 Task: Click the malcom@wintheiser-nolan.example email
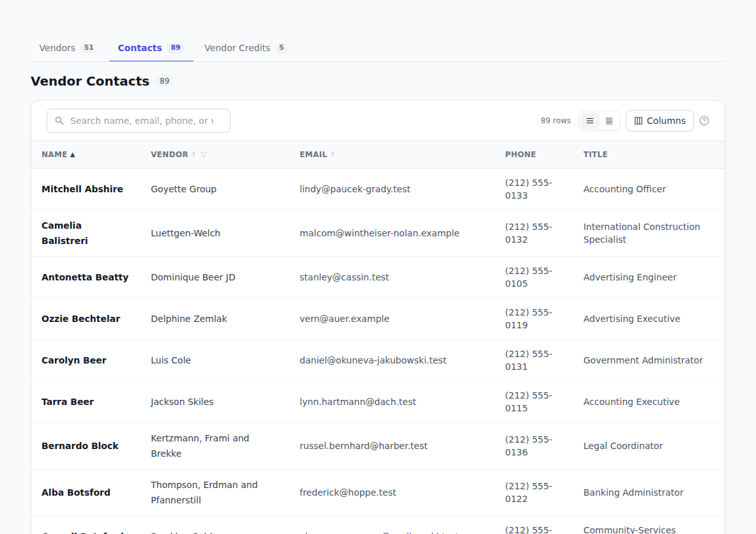[379, 233]
